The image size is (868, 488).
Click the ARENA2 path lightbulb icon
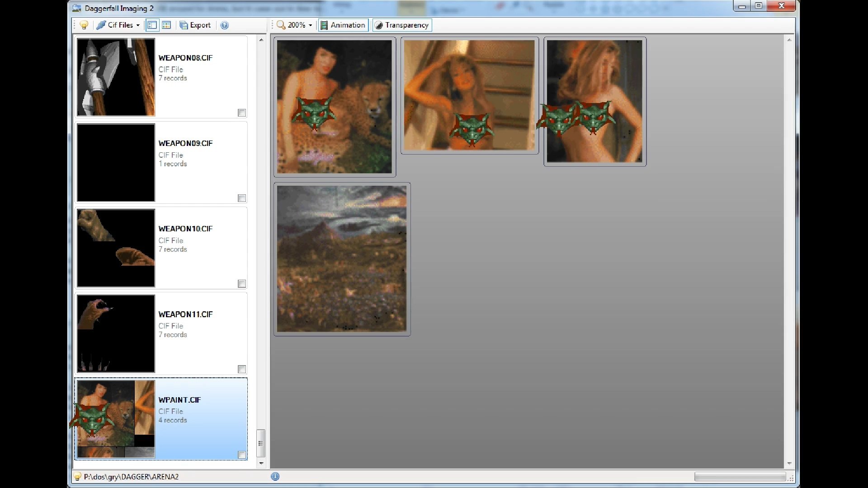click(x=78, y=477)
